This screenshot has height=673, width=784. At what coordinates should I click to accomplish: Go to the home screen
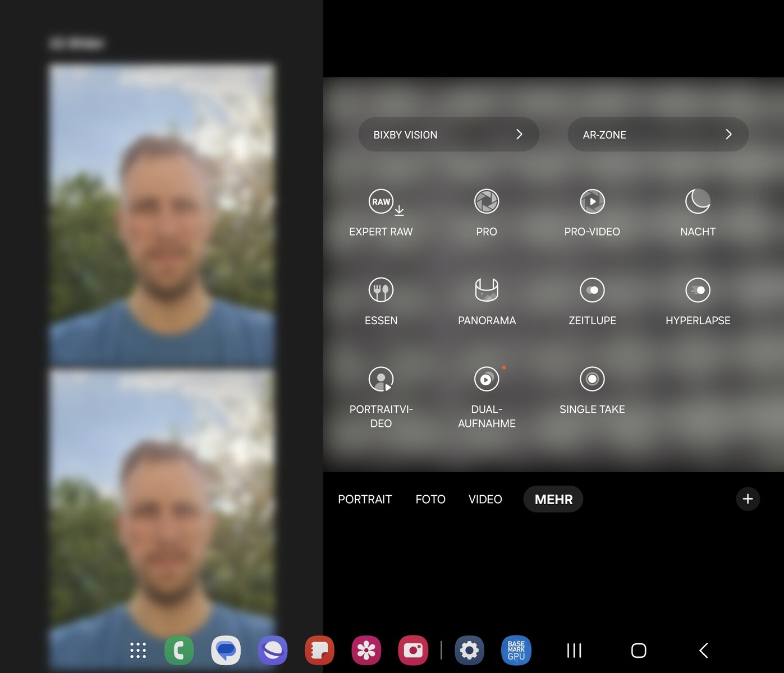639,651
